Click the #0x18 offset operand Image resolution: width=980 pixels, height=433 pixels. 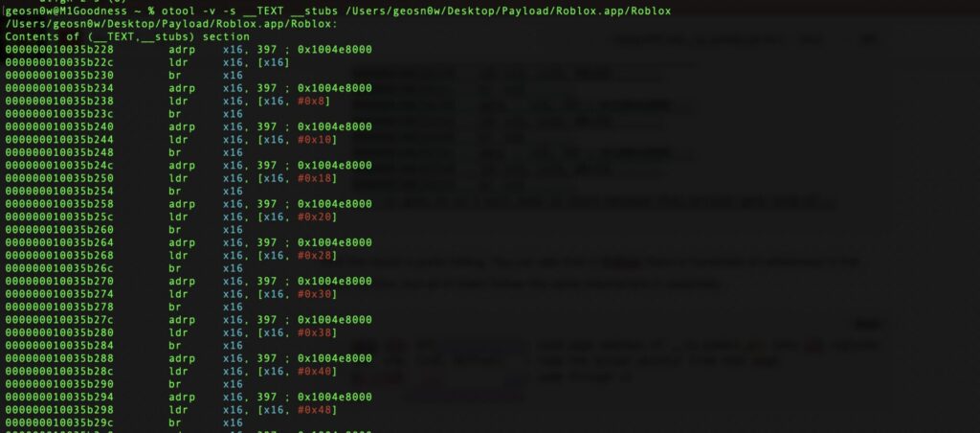pyautogui.click(x=316, y=178)
